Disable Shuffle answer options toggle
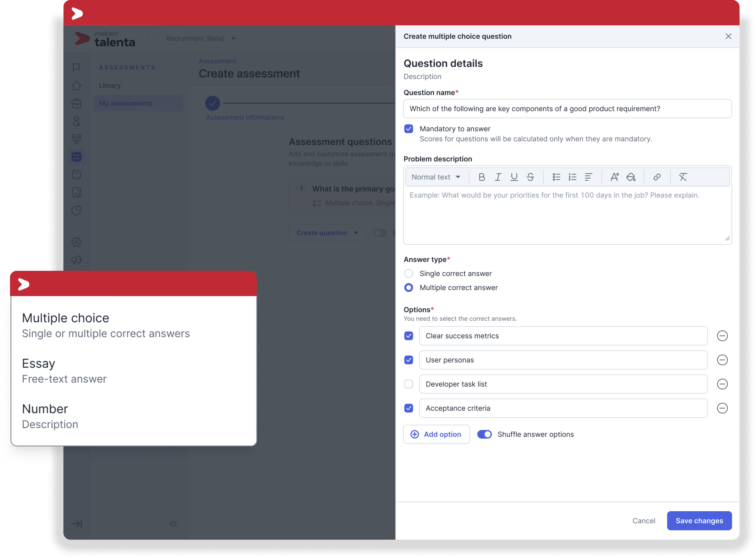 484,434
